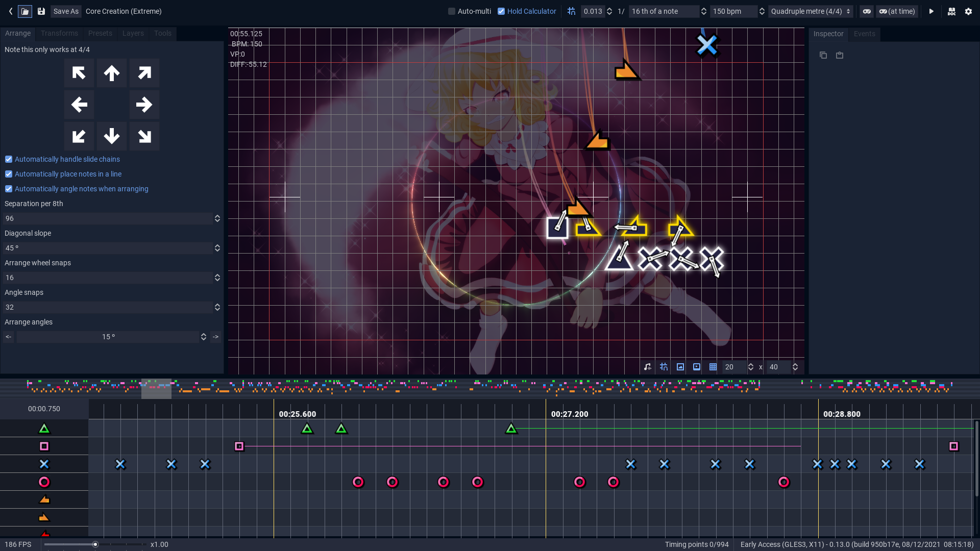Adjust the Arrange wheel snaps stepper
The image size is (980, 551).
pos(217,278)
